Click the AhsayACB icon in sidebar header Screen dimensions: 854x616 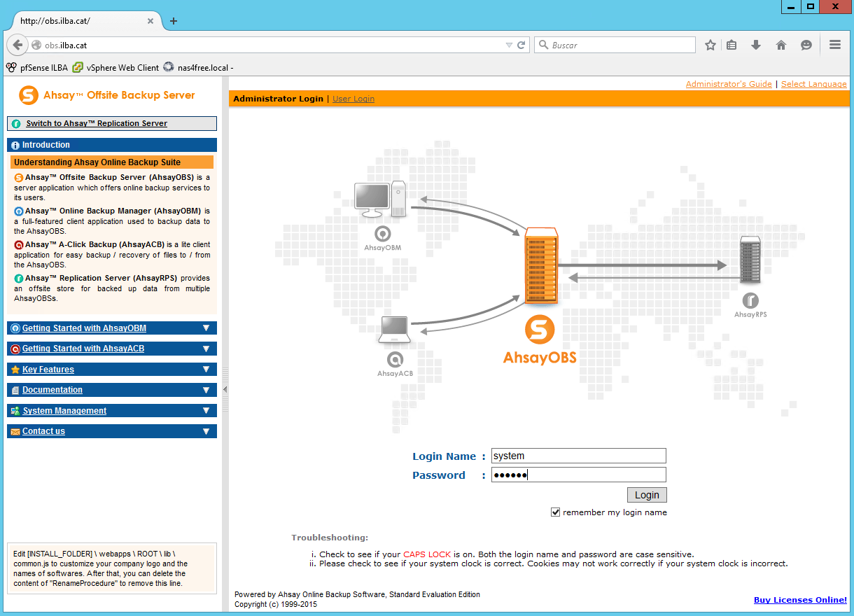pos(15,349)
